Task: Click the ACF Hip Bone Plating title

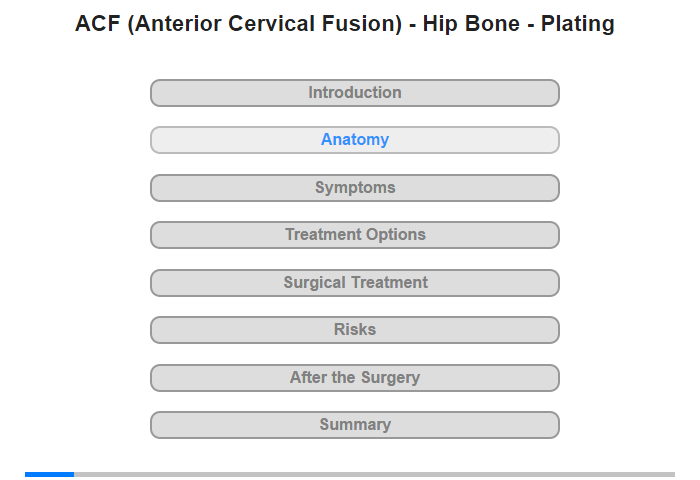Action: (345, 24)
